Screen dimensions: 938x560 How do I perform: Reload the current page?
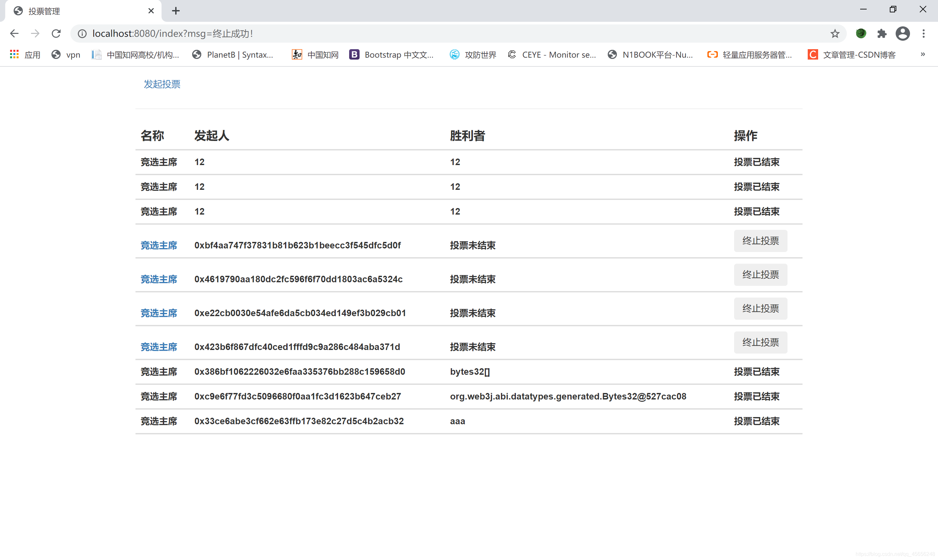point(56,34)
